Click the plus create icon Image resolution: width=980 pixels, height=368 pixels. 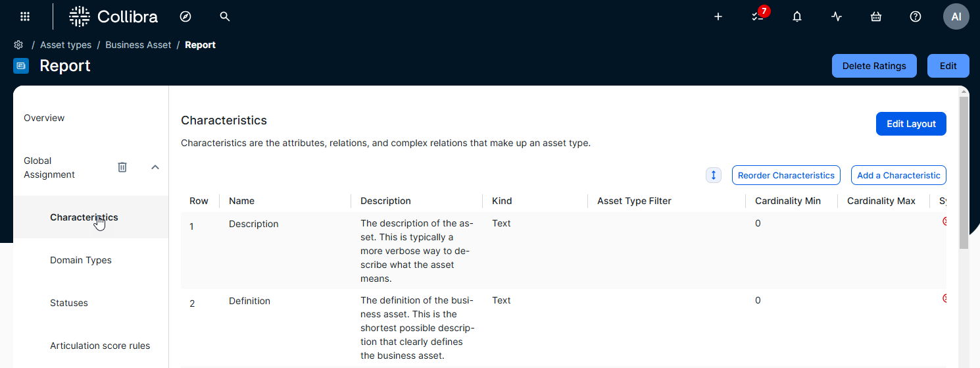[x=718, y=16]
